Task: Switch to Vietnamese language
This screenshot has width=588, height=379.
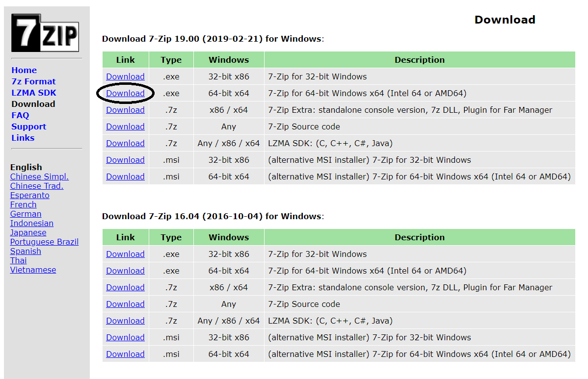Action: coord(33,270)
